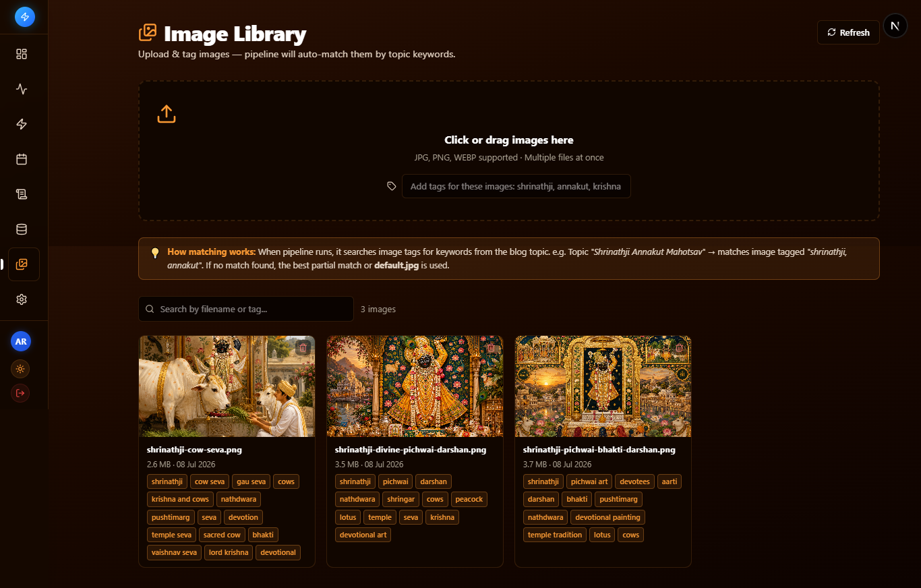
Task: Click 'darshan' tag on the divine-pichwai-darshan card
Action: pos(434,481)
